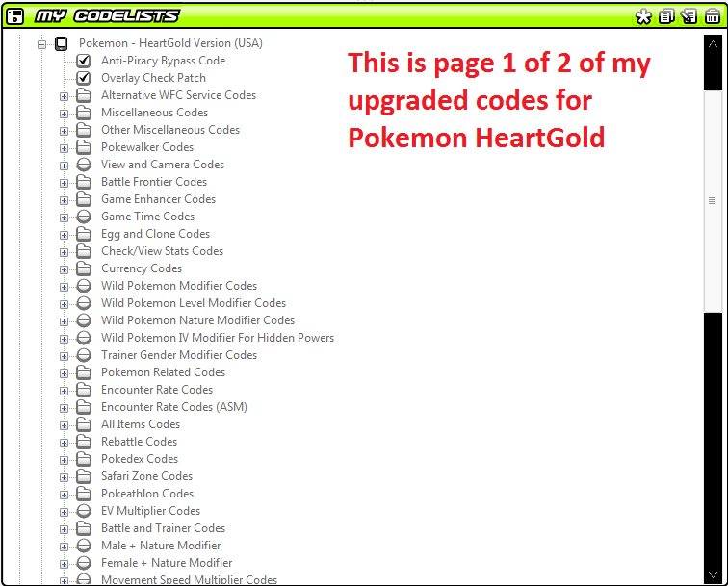This screenshot has height=586, width=728.
Task: Click the trash delete icon in header
Action: click(x=713, y=16)
